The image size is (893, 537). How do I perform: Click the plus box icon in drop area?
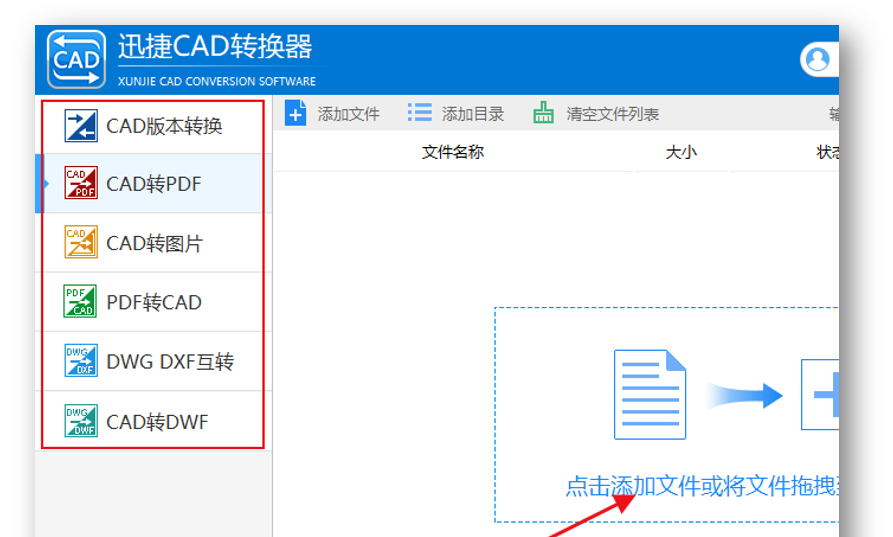coord(820,394)
